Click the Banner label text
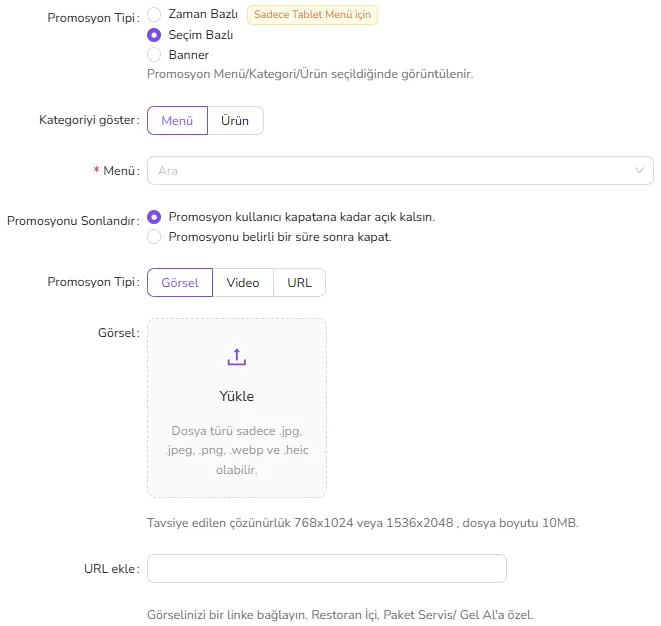The width and height of the screenshot is (661, 626). point(188,55)
